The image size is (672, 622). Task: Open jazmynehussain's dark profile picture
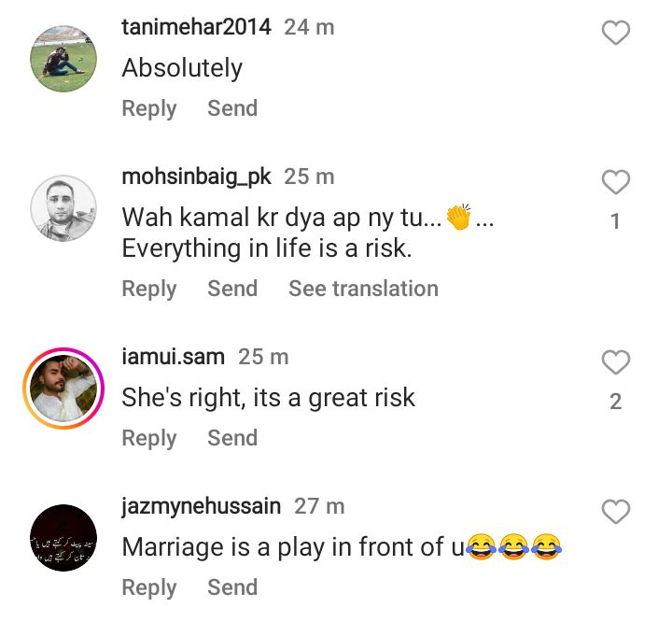(63, 538)
